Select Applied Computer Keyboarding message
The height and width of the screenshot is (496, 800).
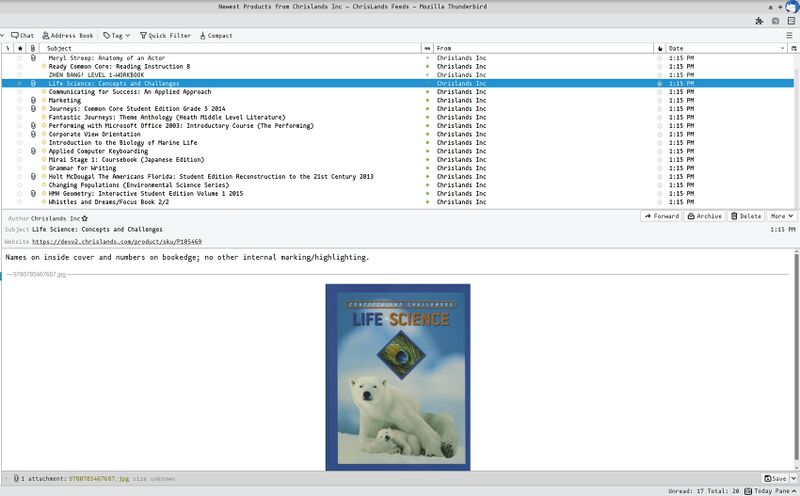(x=98, y=151)
